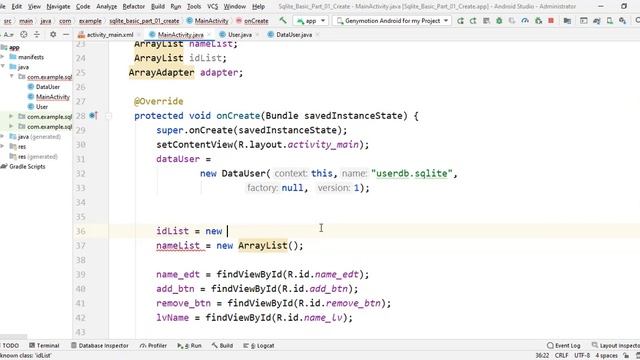Open the Edit menu

pos(16,7)
